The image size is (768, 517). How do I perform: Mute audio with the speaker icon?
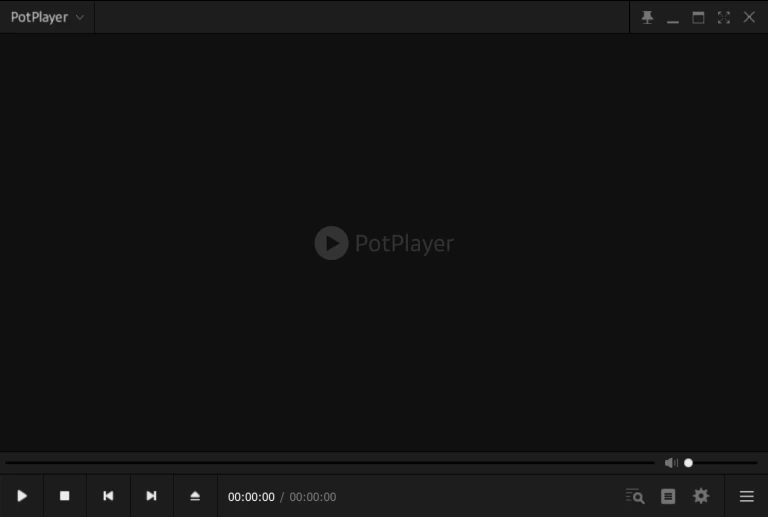(x=671, y=463)
